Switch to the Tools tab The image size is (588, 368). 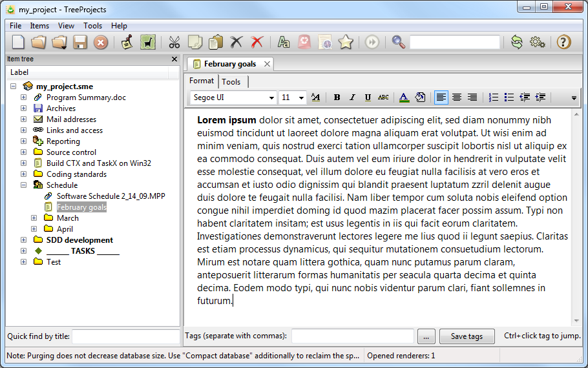(x=231, y=81)
